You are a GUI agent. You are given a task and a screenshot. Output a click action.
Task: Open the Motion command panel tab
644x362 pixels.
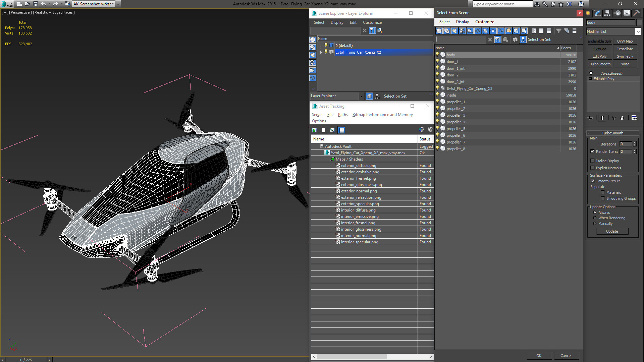pos(618,13)
